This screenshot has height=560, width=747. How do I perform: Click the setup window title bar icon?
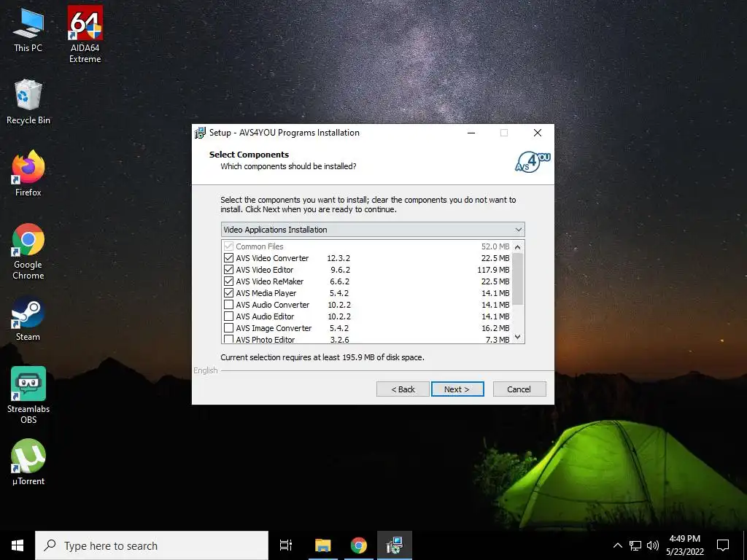[x=200, y=133]
